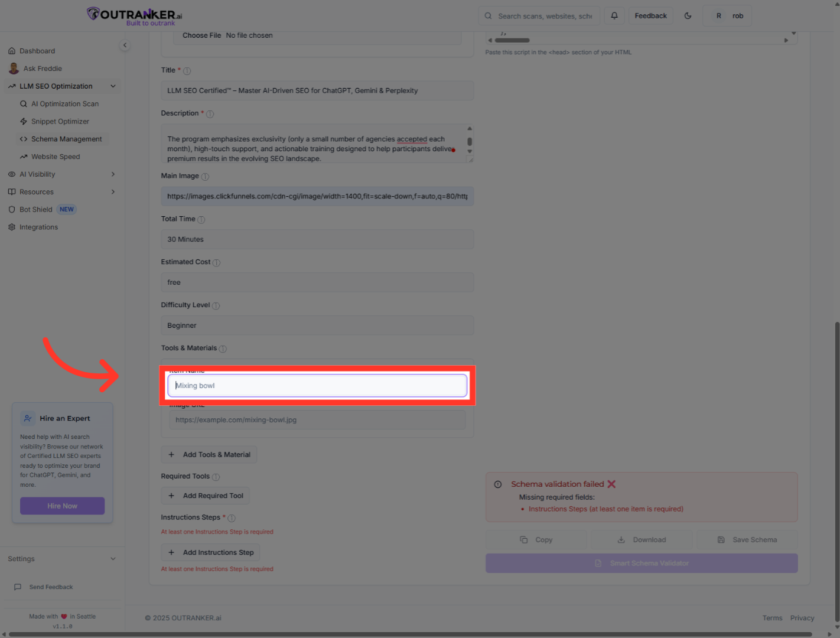The image size is (840, 638).
Task: Expand the Resources section
Action: point(113,192)
